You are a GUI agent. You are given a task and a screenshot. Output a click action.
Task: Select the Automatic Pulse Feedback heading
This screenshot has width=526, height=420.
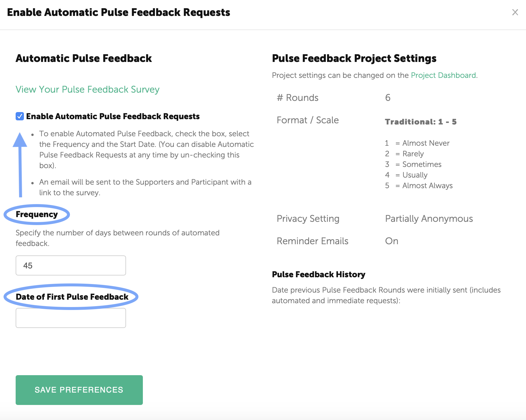coord(84,58)
